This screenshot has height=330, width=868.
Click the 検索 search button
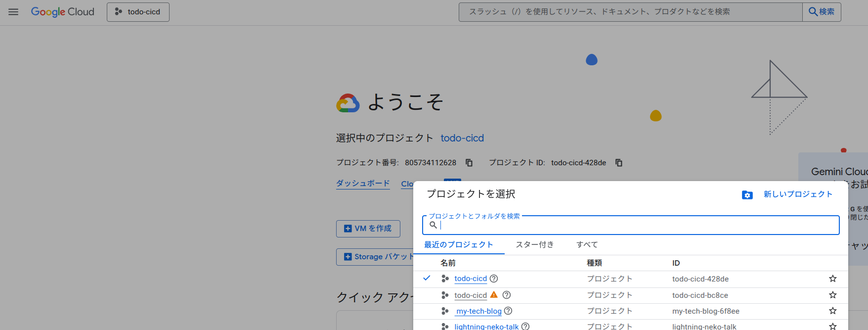[x=822, y=12]
